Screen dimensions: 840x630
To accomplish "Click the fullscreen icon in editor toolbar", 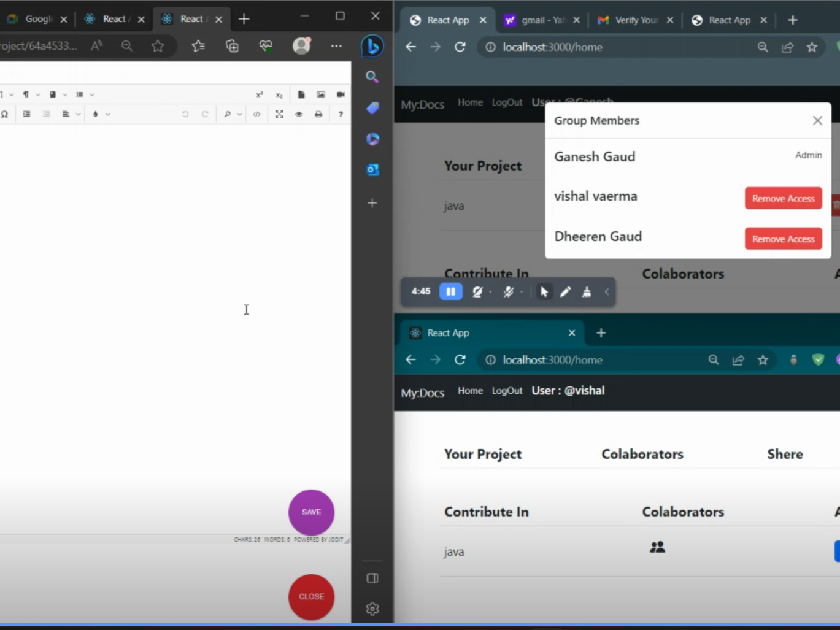I will 279,114.
